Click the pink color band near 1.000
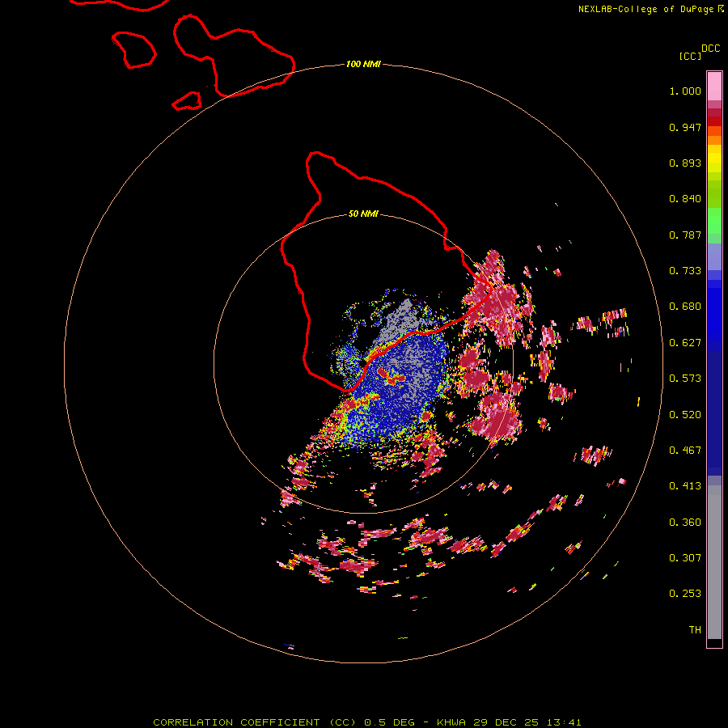This screenshot has width=728, height=728. [714, 87]
